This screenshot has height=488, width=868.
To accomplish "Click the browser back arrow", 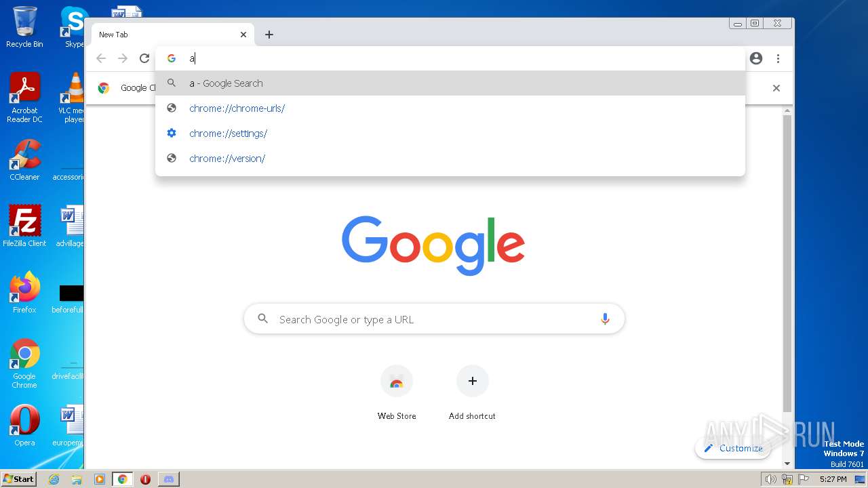I will [101, 58].
